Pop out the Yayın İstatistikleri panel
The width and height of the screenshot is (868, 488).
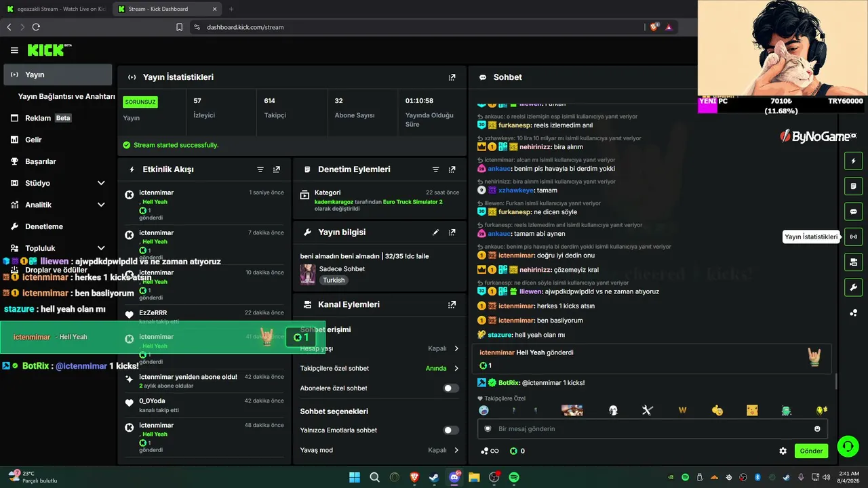pos(452,77)
